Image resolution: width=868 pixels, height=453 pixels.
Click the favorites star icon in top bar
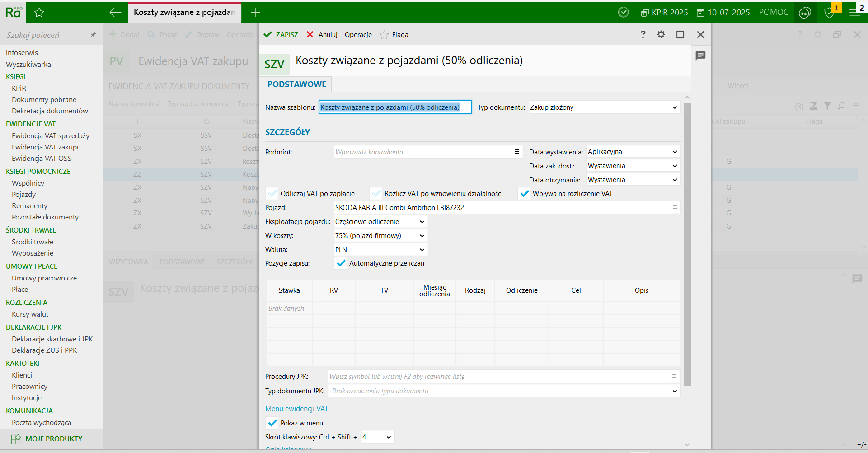pos(39,13)
